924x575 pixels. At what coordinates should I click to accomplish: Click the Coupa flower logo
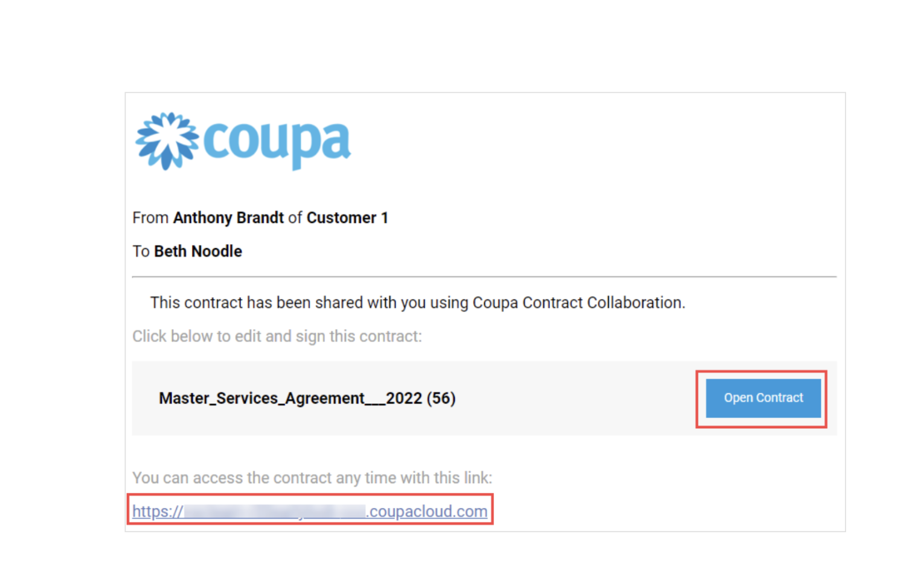click(x=164, y=140)
